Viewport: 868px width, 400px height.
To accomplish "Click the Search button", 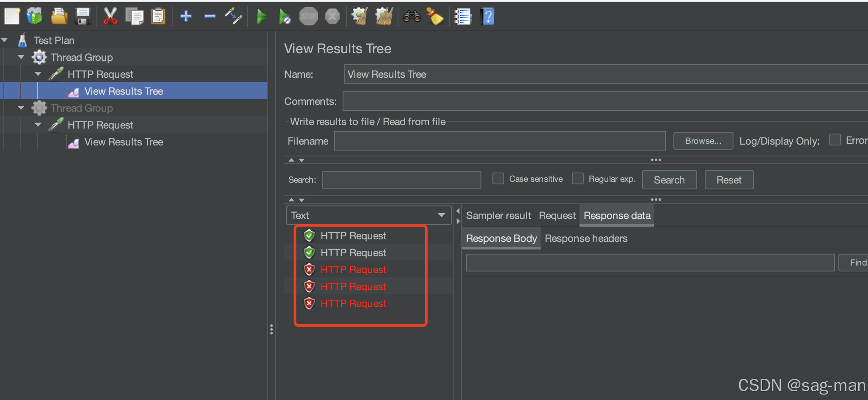I will (669, 180).
